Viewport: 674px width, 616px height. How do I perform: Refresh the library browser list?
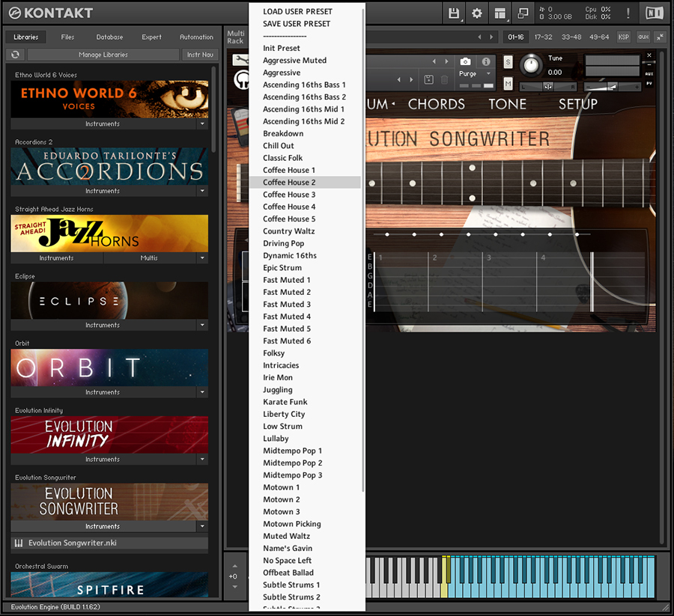[x=16, y=55]
